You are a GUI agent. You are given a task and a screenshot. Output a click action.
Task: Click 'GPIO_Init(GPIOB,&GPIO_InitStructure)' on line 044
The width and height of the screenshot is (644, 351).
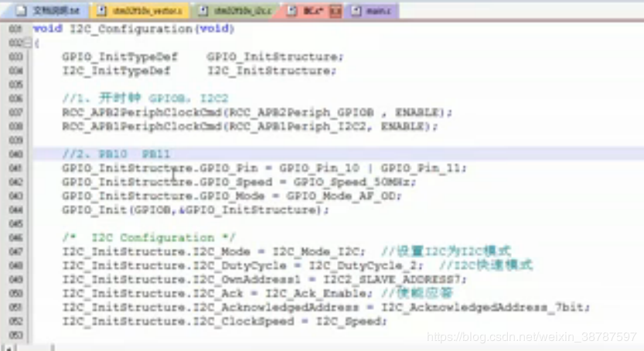point(193,210)
